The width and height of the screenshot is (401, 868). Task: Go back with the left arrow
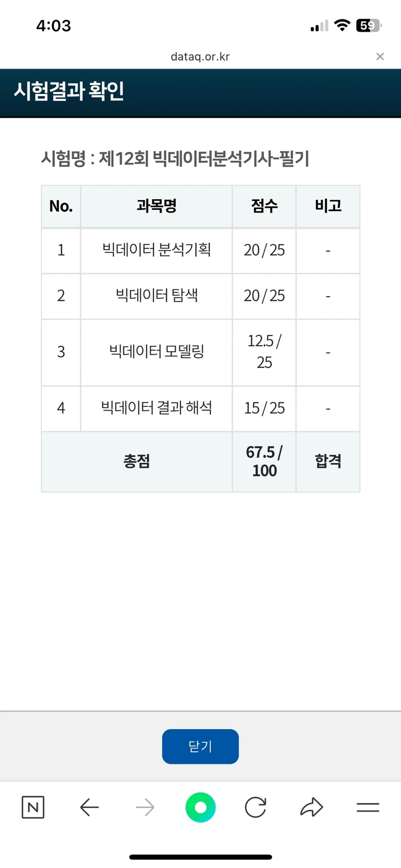coord(90,807)
